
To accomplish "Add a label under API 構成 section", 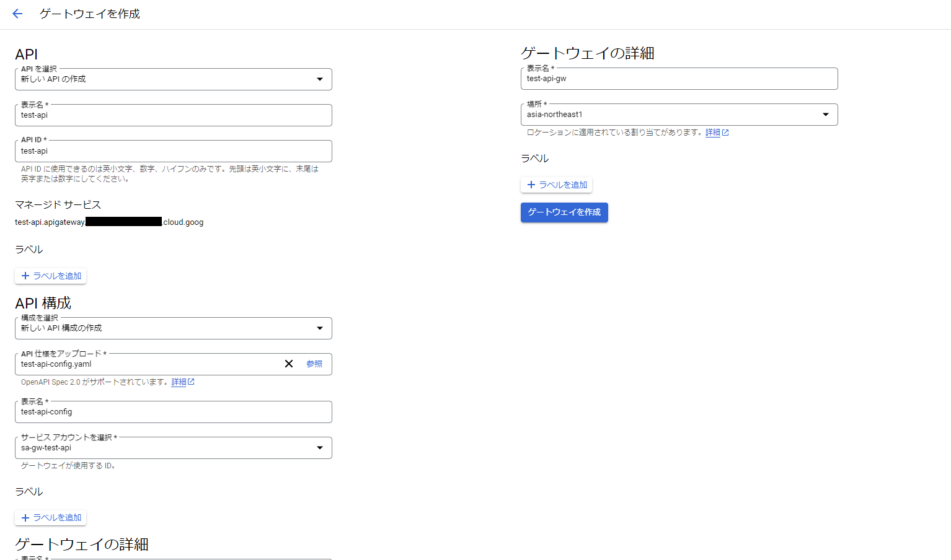I will pos(51,518).
